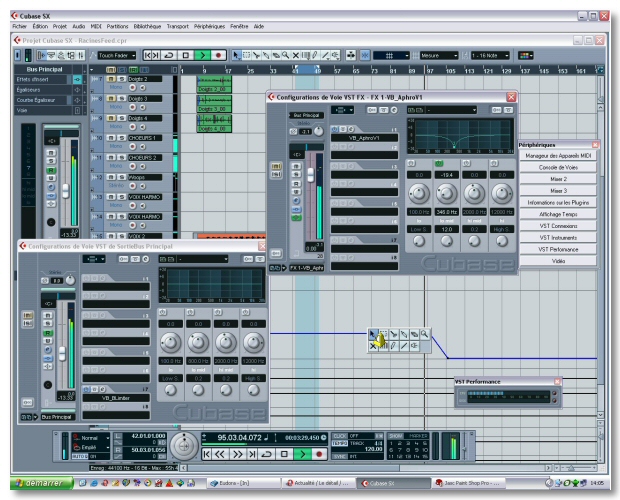Enable the 346.0 Hz EQ band in the FX window
This screenshot has width=620, height=500.
pos(439,163)
